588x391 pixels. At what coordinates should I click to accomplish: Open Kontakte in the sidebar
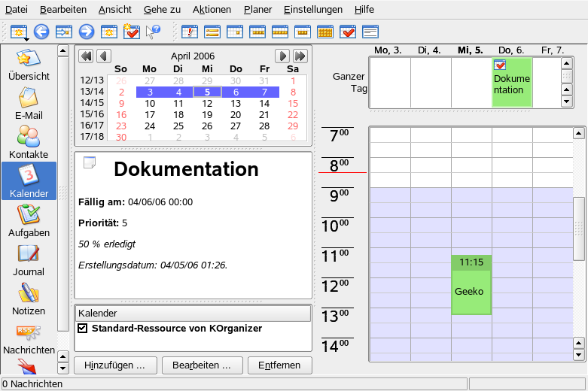[29, 143]
